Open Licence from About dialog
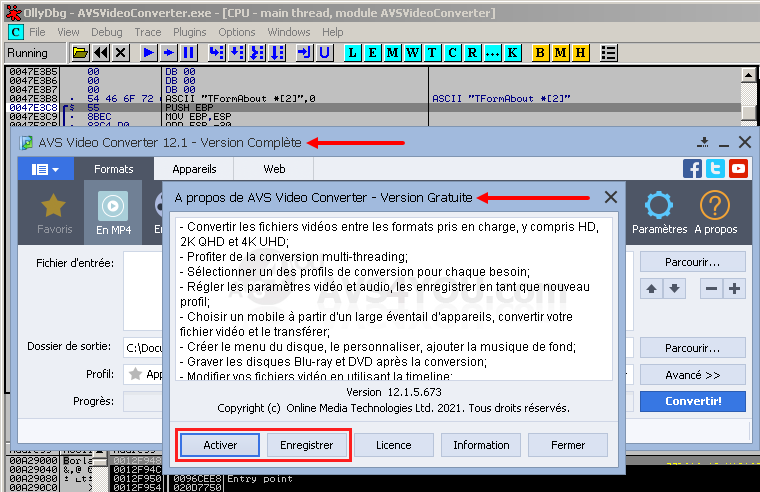This screenshot has height=492, width=760. [x=394, y=445]
